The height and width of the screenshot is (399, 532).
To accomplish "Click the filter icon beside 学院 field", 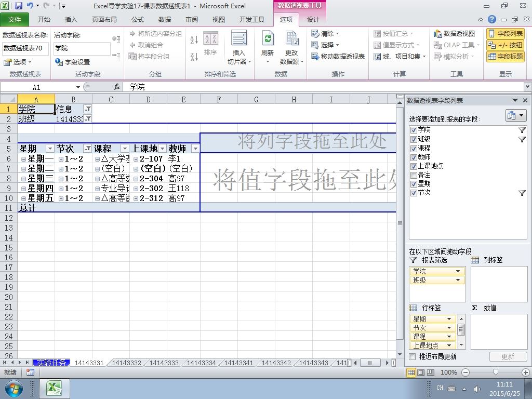I will (x=522, y=130).
